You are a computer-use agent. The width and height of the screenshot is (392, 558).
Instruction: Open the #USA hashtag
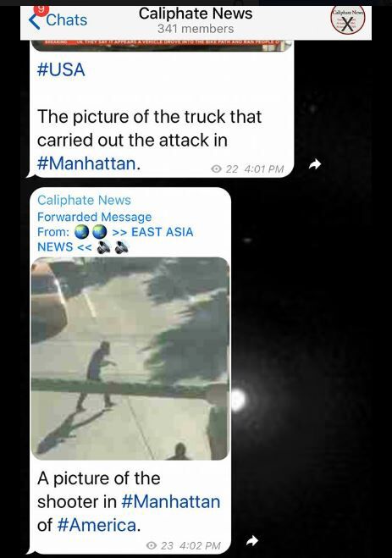point(61,69)
